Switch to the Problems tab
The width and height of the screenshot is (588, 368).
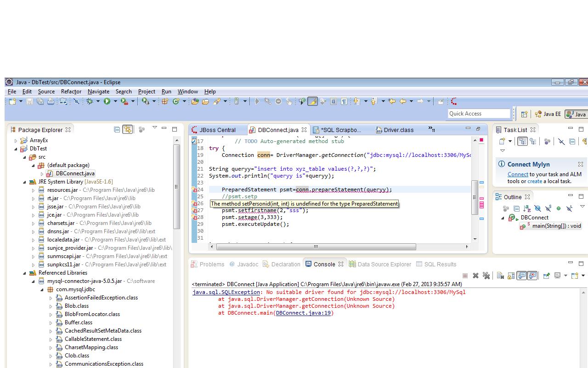click(212, 264)
